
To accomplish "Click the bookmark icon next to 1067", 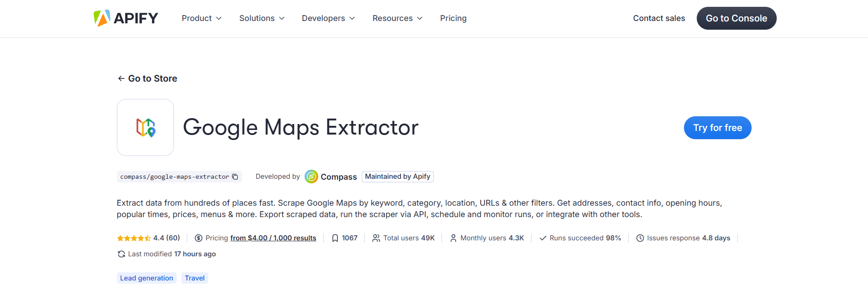I will coord(335,238).
